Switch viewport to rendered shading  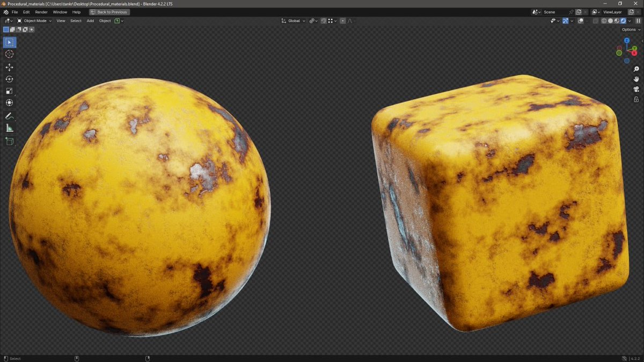tap(623, 21)
